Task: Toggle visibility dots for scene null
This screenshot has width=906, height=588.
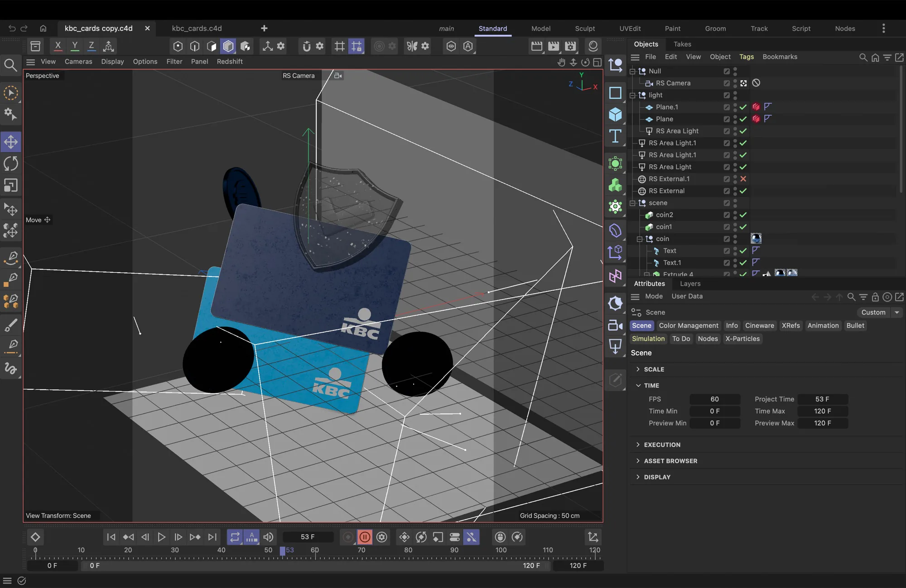Action: 735,203
